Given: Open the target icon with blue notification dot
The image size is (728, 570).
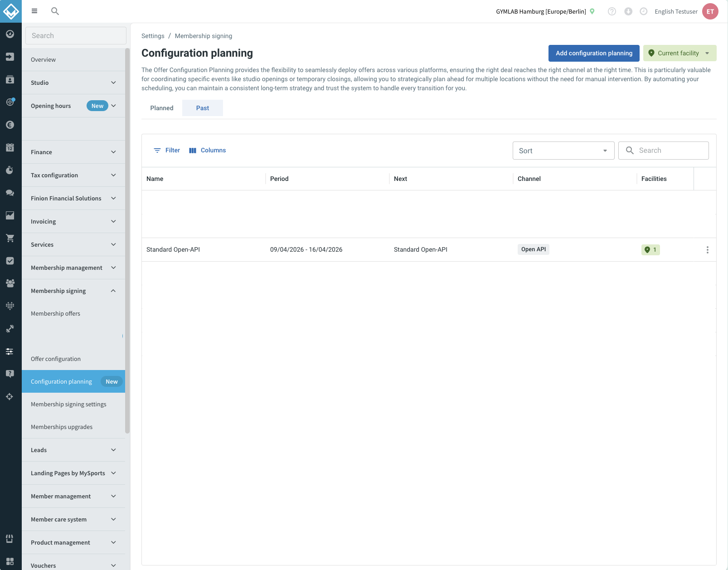Looking at the screenshot, I should coord(10,102).
